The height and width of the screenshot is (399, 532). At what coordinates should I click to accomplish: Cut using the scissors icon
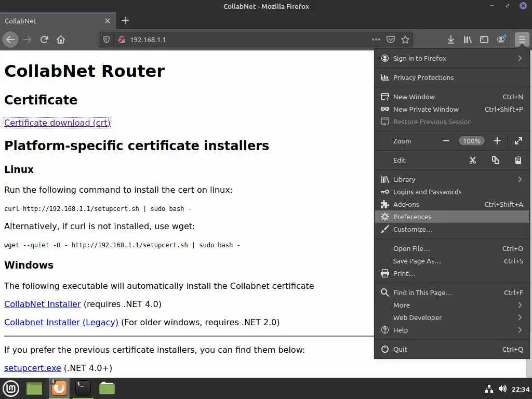click(x=473, y=160)
